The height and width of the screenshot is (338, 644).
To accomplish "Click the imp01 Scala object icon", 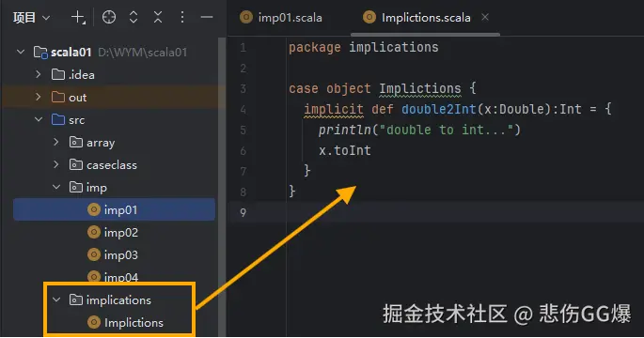I will pos(94,209).
